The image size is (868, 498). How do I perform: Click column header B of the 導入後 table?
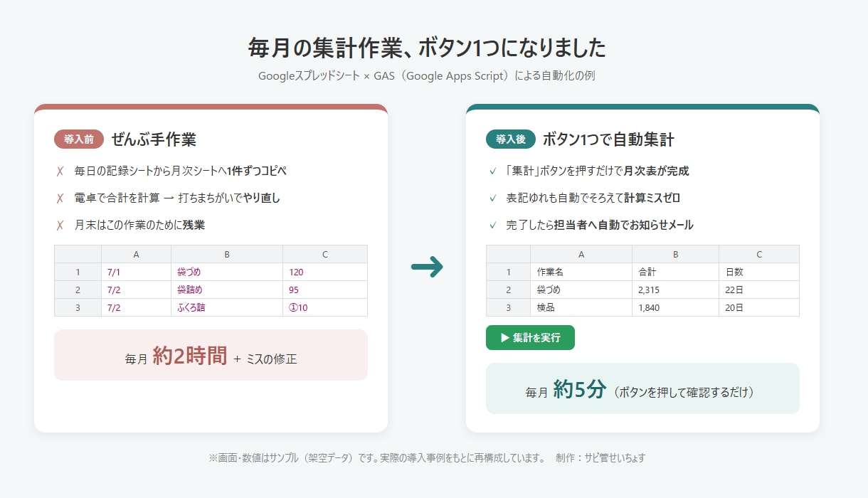click(675, 254)
